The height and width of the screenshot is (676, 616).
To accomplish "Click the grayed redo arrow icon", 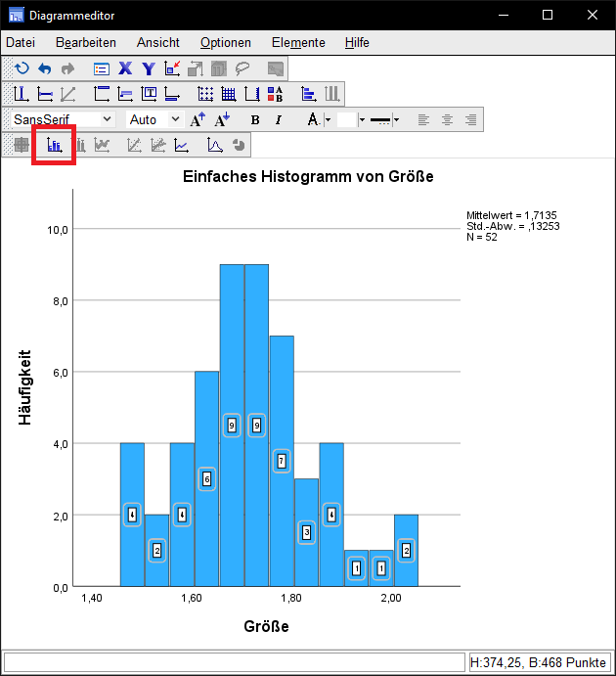I will click(x=67, y=68).
